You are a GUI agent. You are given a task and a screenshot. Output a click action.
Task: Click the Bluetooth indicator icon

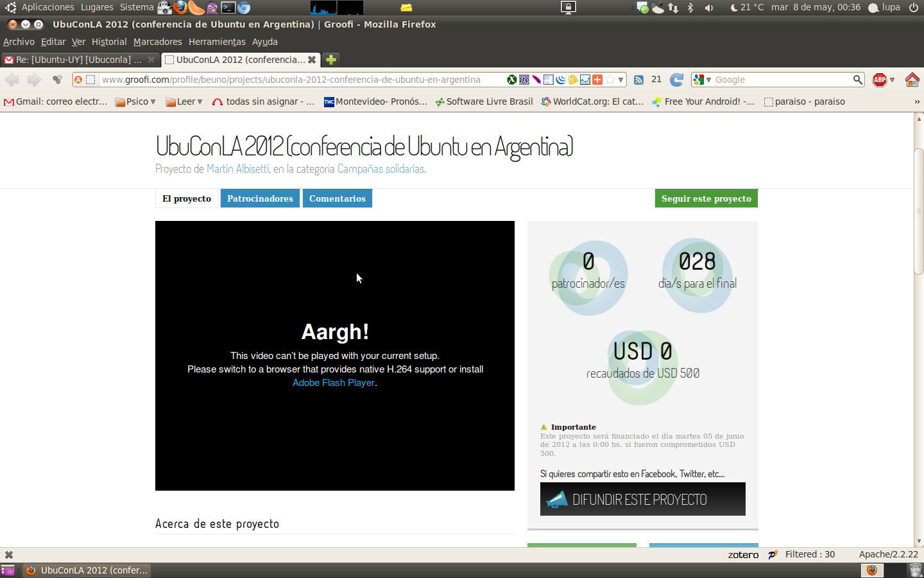(x=690, y=8)
